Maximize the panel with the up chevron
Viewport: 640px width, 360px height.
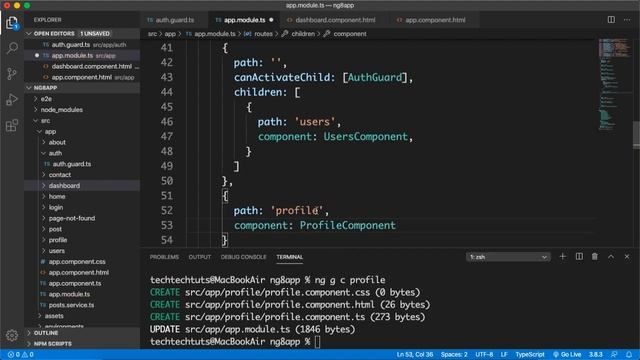(611, 256)
